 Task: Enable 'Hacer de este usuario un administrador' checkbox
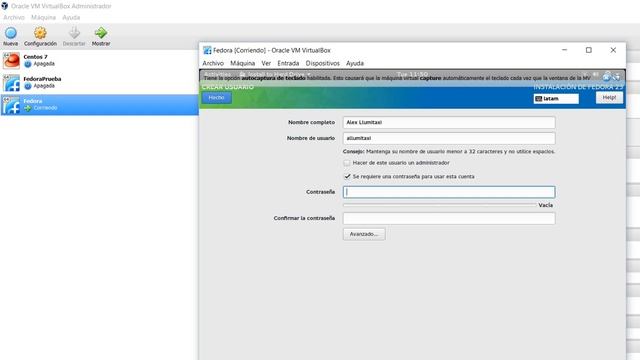[347, 163]
